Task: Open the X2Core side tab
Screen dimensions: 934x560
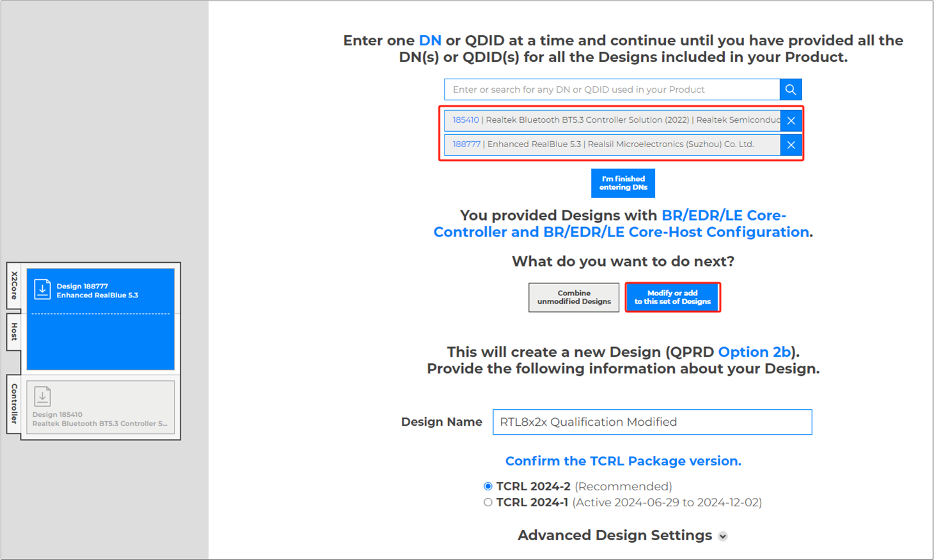Action: pyautogui.click(x=14, y=286)
